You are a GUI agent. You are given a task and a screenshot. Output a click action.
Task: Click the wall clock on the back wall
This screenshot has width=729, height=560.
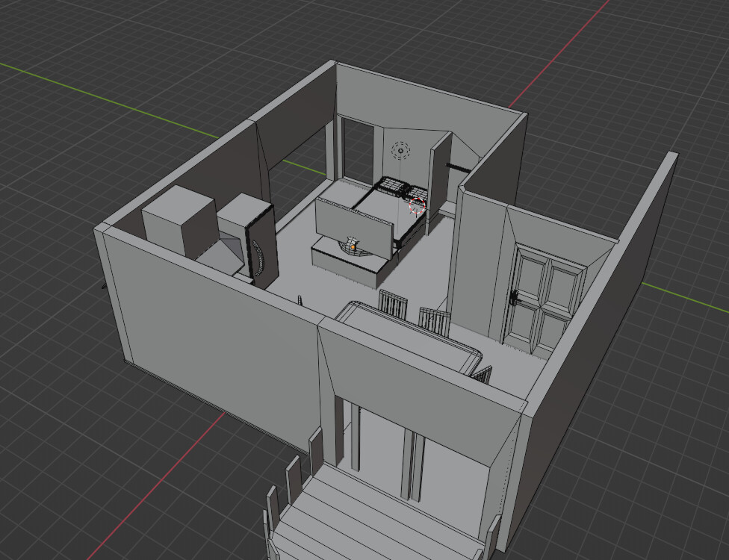[403, 150]
